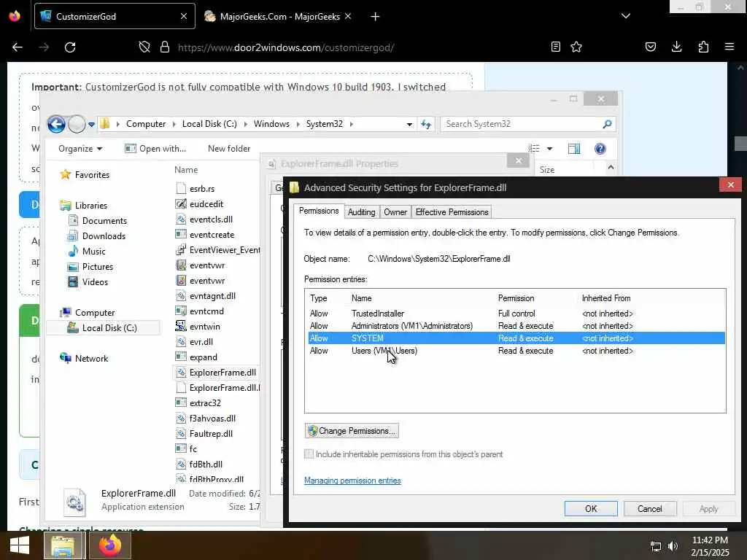Click Open with... toolbar button
The height and width of the screenshot is (560, 747).
155,149
